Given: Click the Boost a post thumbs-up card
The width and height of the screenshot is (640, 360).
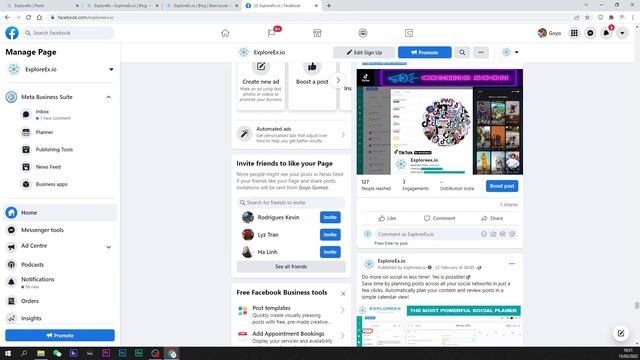Looking at the screenshot, I should pos(312,86).
